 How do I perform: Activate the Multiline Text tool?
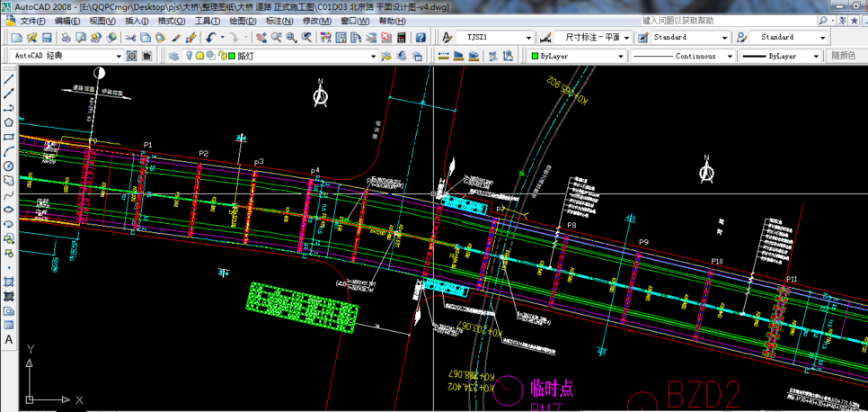[x=9, y=339]
